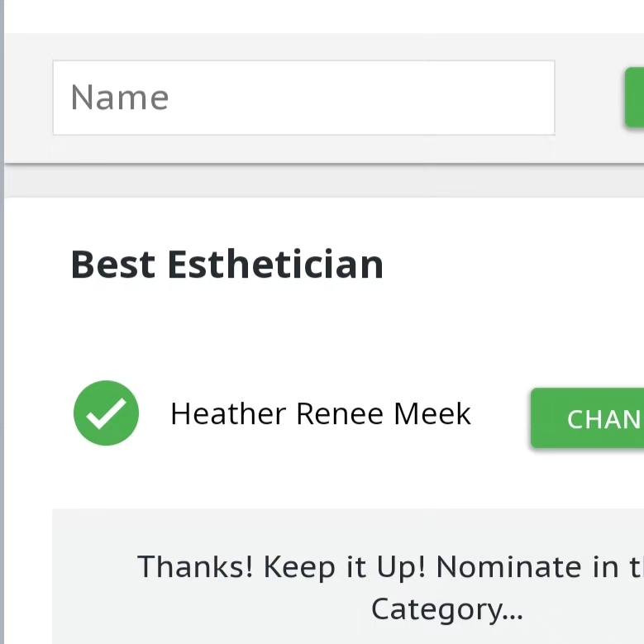Click the word Category... in the banner
Screen dimensions: 644x644
click(446, 609)
